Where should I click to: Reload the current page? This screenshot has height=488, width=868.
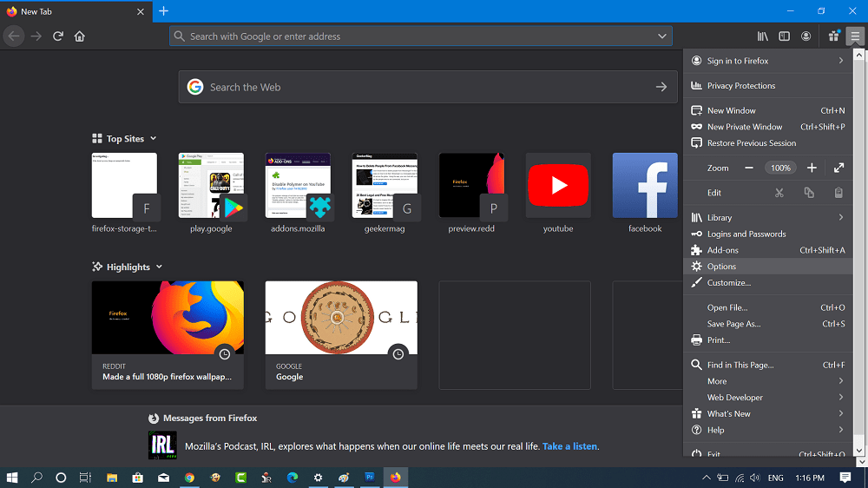(57, 36)
